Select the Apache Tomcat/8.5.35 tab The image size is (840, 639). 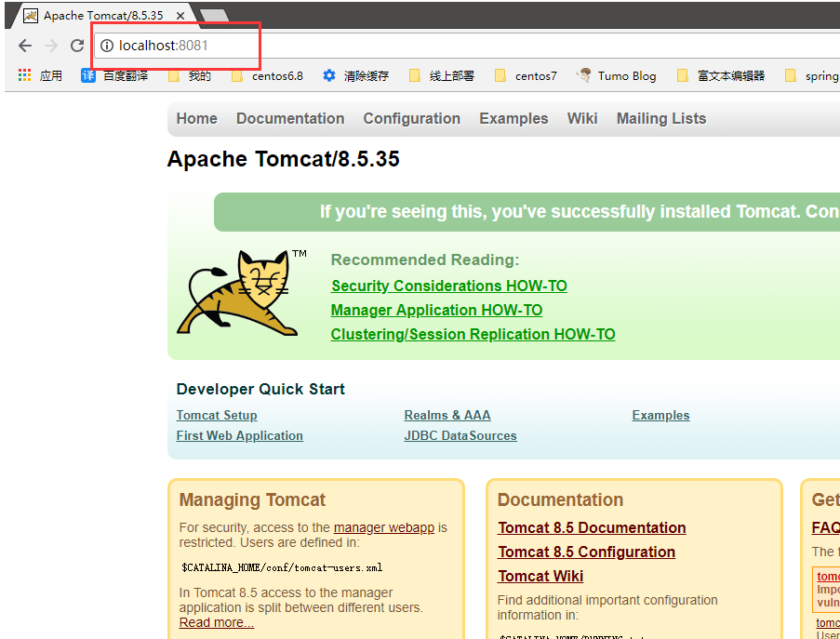[x=102, y=15]
